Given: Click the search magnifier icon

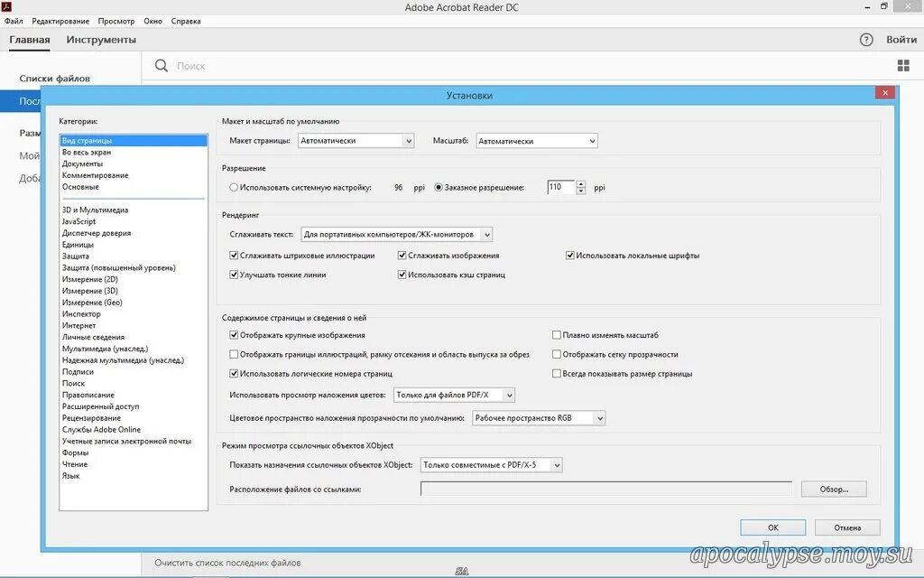Looking at the screenshot, I should click(x=161, y=65).
